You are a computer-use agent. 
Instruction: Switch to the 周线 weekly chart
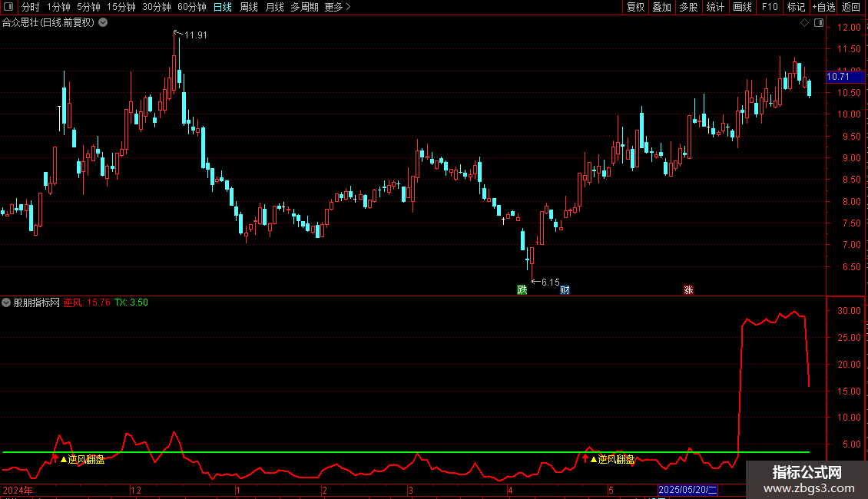click(x=249, y=7)
